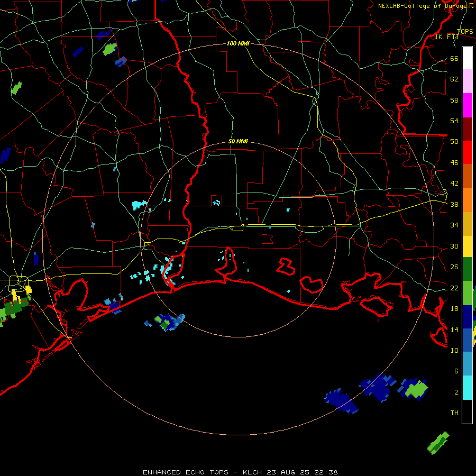Click the light pink legend swatch
476x476 pixels.
(x=467, y=81)
